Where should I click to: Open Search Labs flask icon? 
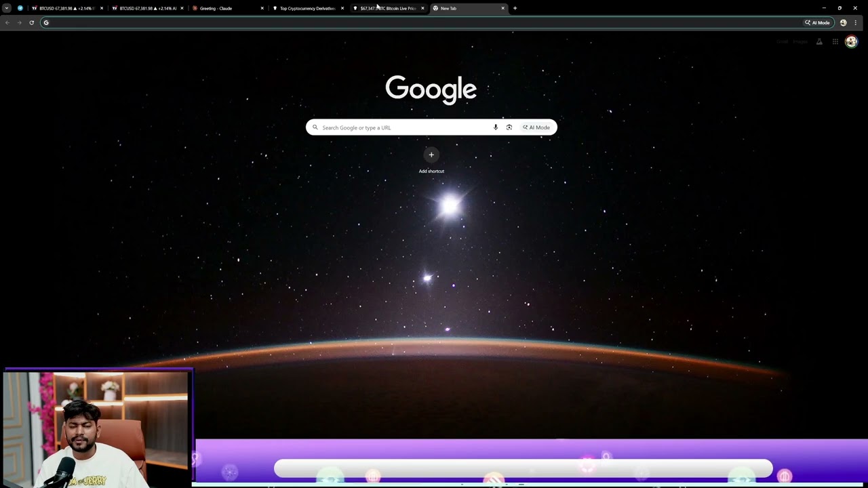point(819,42)
